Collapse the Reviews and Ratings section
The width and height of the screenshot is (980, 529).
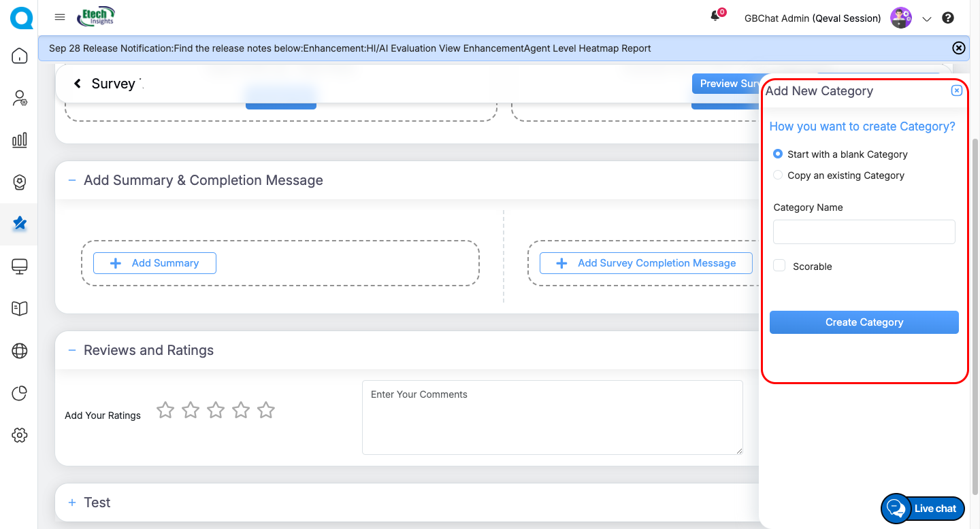(72, 350)
